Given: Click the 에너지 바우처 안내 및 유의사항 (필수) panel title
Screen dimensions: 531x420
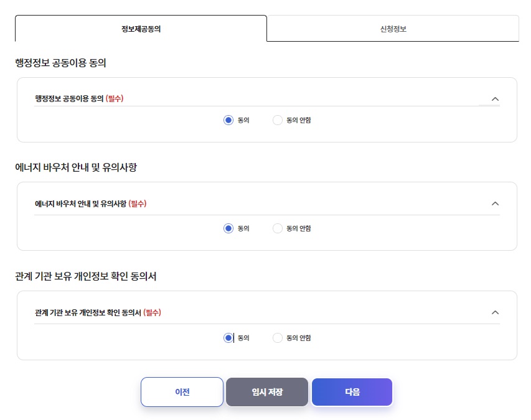Looking at the screenshot, I should (x=90, y=203).
